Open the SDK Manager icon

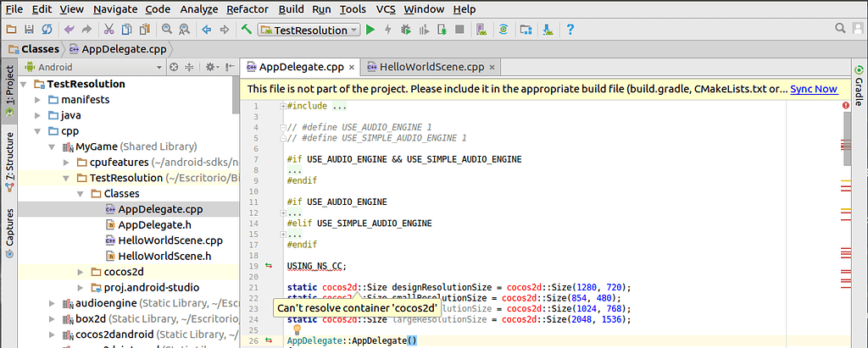point(548,30)
